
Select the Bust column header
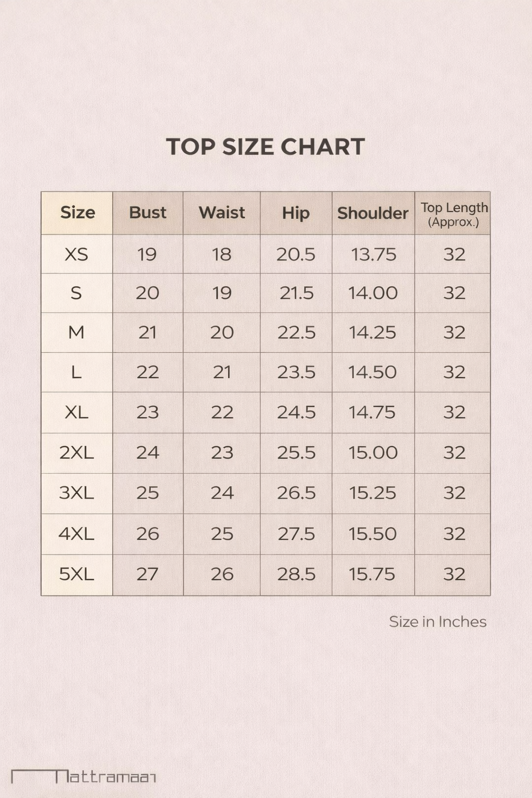[x=148, y=212]
